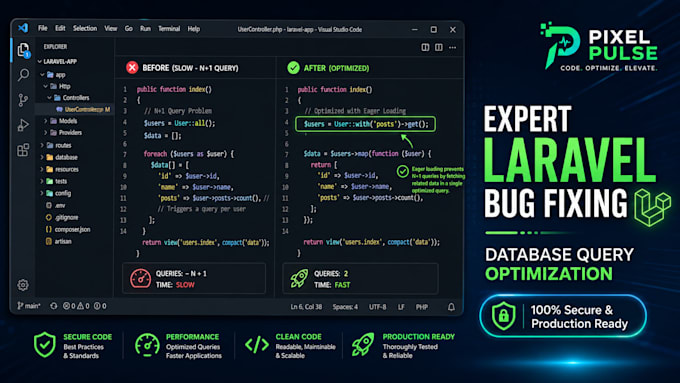Open Source Control view in activity bar
The height and width of the screenshot is (383, 680).
coord(23,100)
